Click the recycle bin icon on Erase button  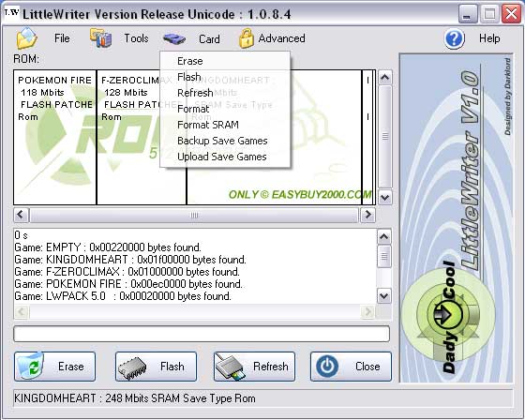[x=30, y=366]
